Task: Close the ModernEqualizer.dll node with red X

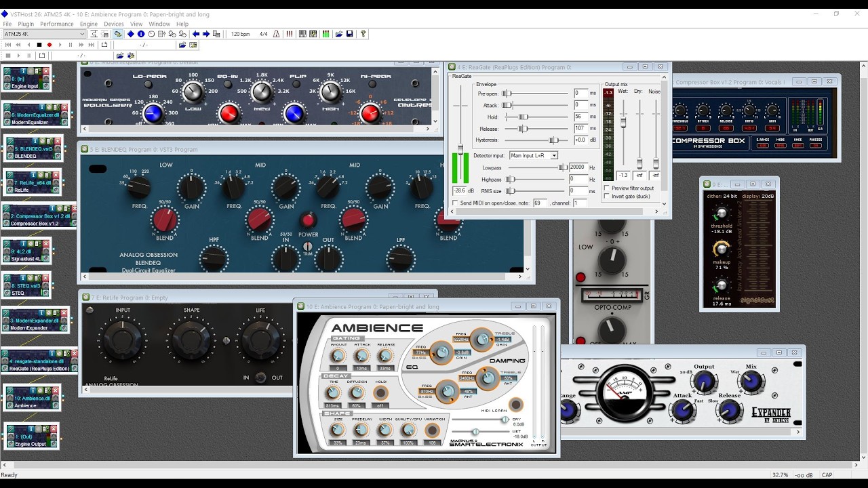Action: tap(64, 106)
